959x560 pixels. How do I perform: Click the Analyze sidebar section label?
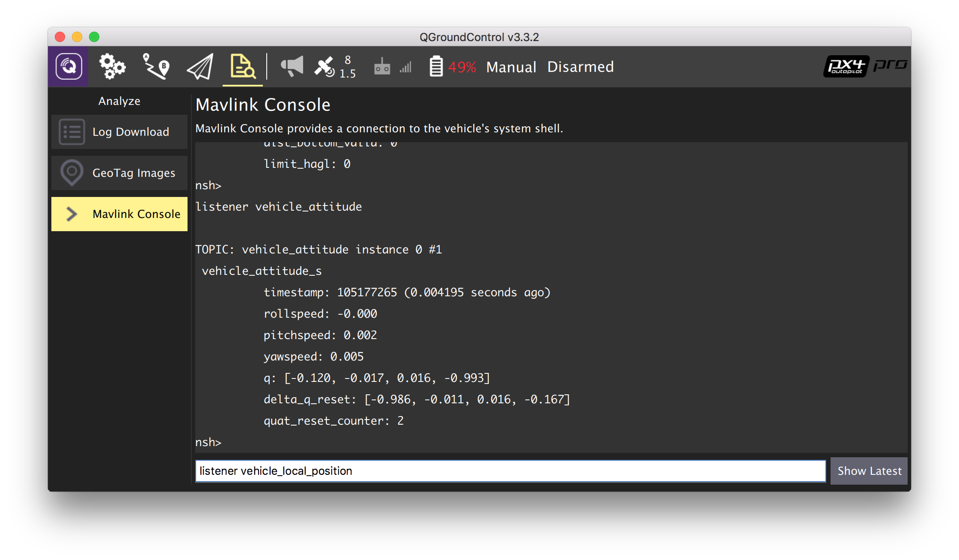click(120, 101)
